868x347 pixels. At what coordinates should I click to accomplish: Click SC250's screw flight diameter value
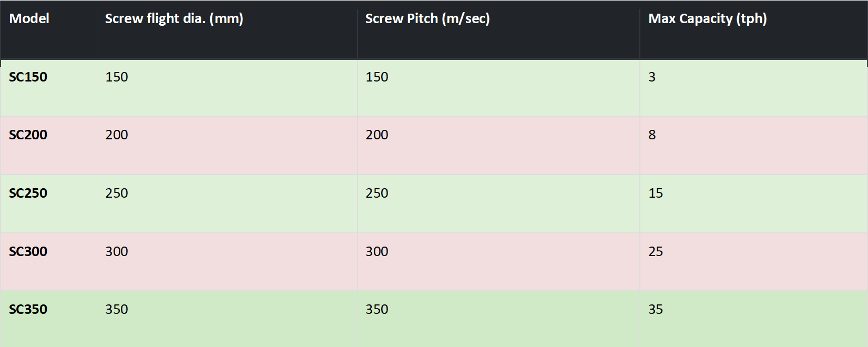117,193
